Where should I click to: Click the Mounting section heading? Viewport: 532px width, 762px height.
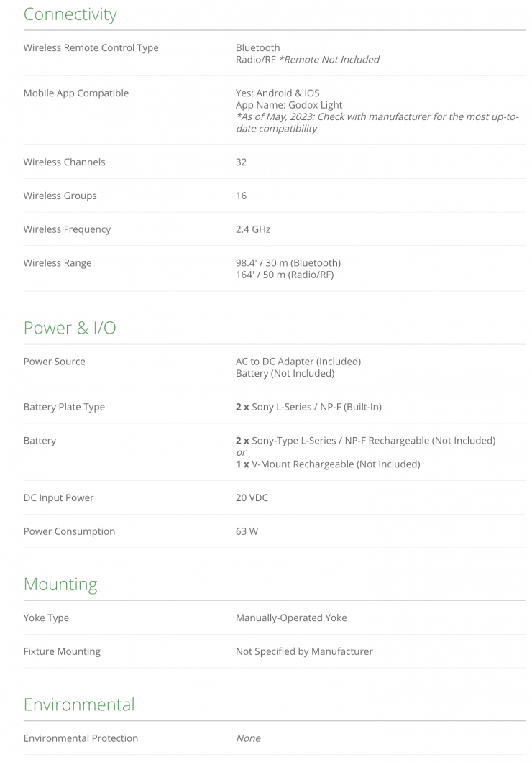(x=60, y=584)
